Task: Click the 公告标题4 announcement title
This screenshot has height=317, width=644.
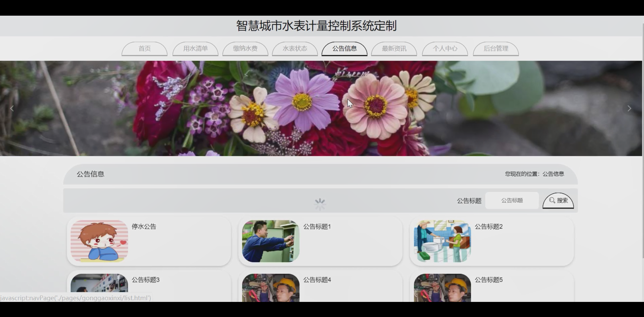Action: tap(317, 280)
